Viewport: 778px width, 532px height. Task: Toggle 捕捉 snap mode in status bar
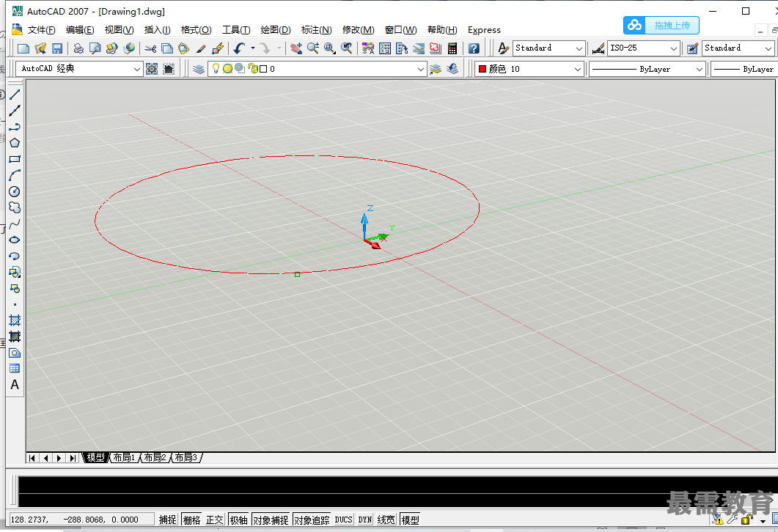[x=168, y=520]
